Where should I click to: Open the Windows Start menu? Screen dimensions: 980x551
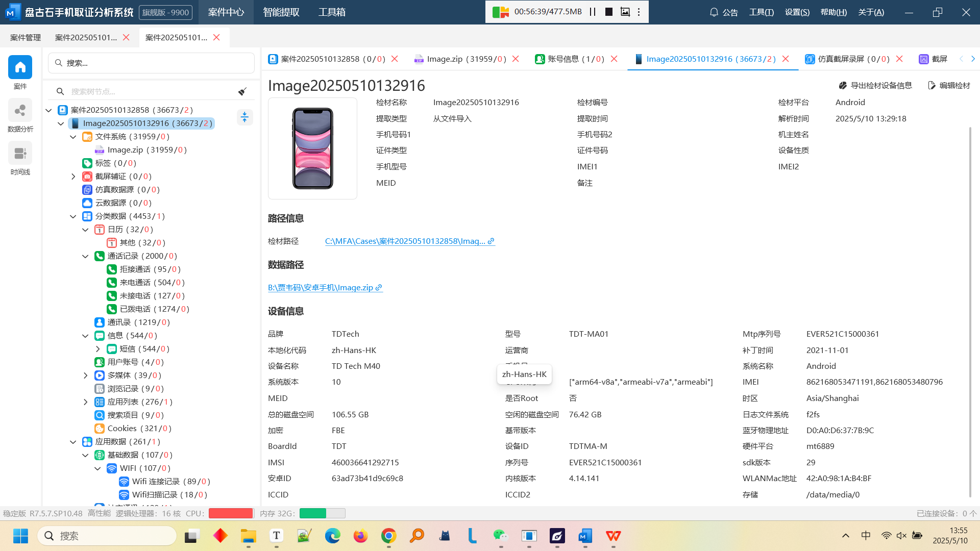(x=20, y=536)
